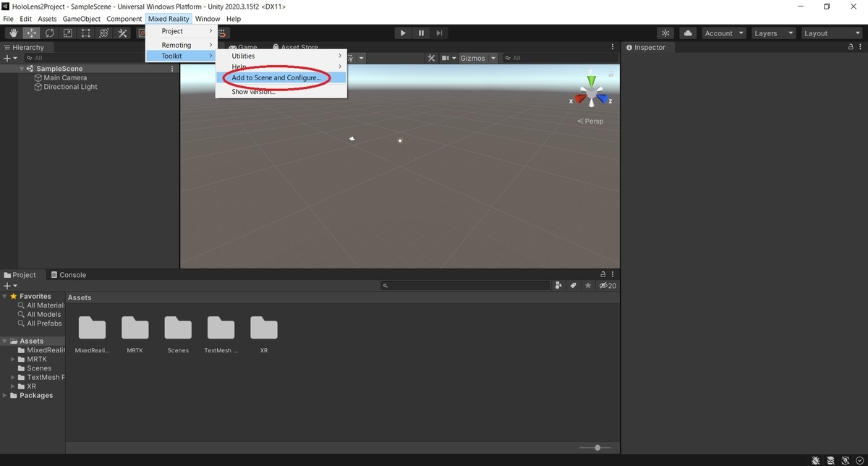The width and height of the screenshot is (868, 466).
Task: Click Add to Scene and Configure
Action: tap(281, 77)
